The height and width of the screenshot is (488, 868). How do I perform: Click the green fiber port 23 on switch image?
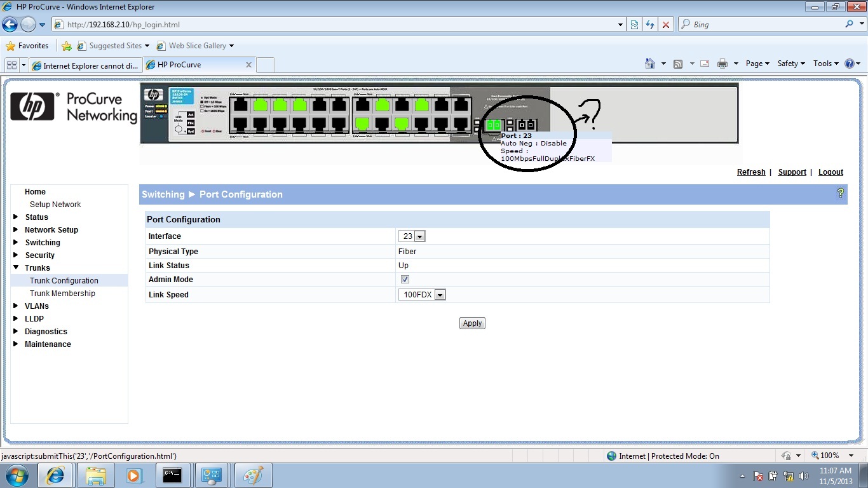493,125
